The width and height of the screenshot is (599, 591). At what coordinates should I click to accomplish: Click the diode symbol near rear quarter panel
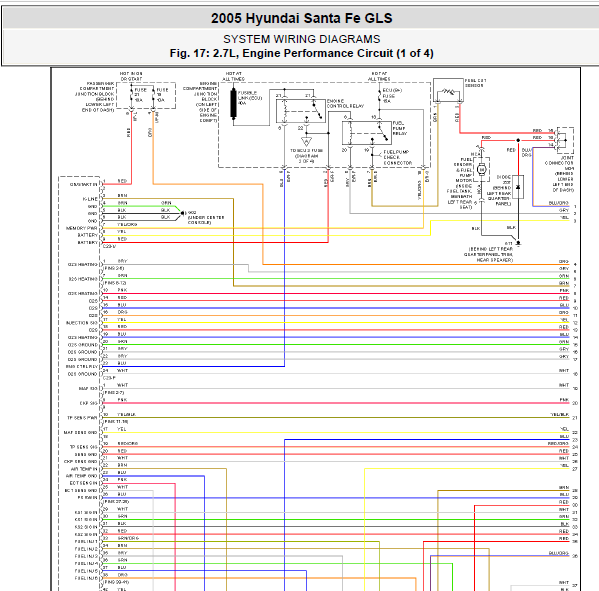point(518,187)
